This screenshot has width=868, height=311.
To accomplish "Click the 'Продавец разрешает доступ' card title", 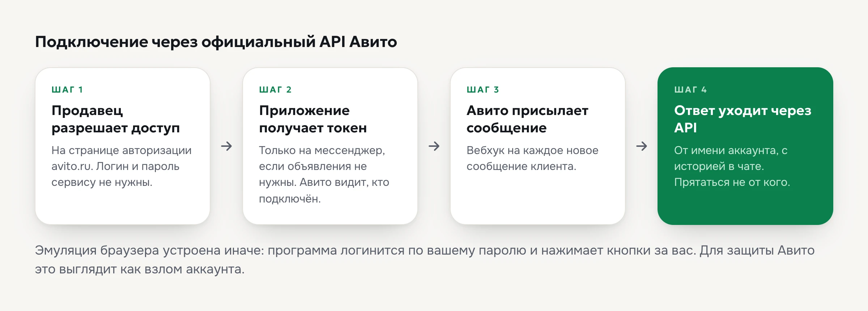I will (116, 119).
